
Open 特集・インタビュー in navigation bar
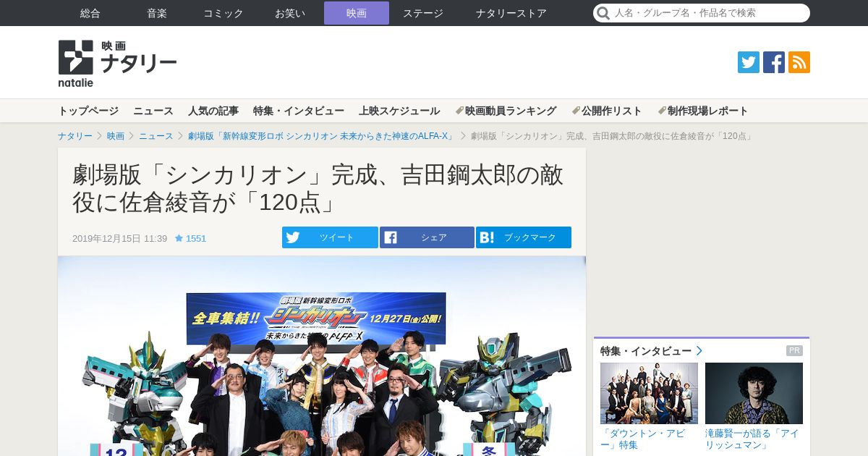click(x=299, y=111)
